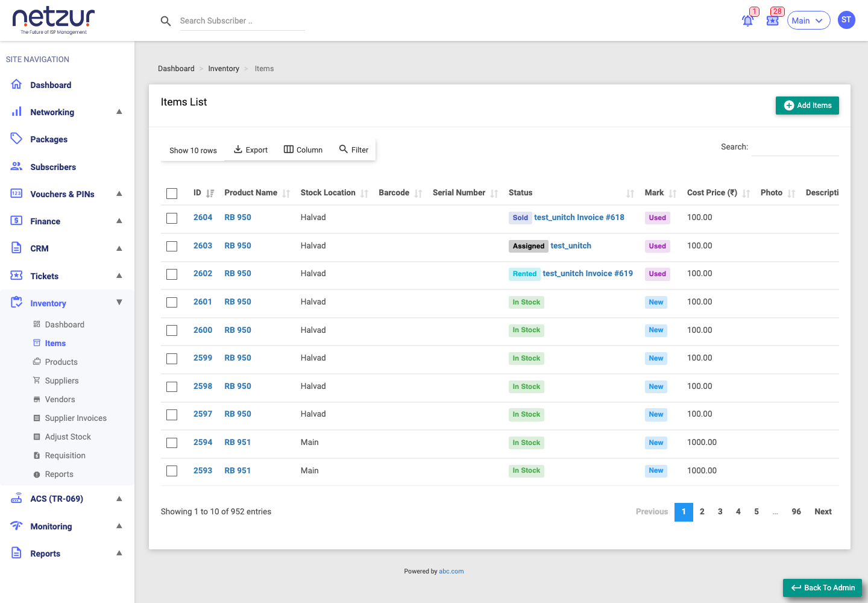Open the ST user avatar menu
868x603 pixels.
point(846,20)
